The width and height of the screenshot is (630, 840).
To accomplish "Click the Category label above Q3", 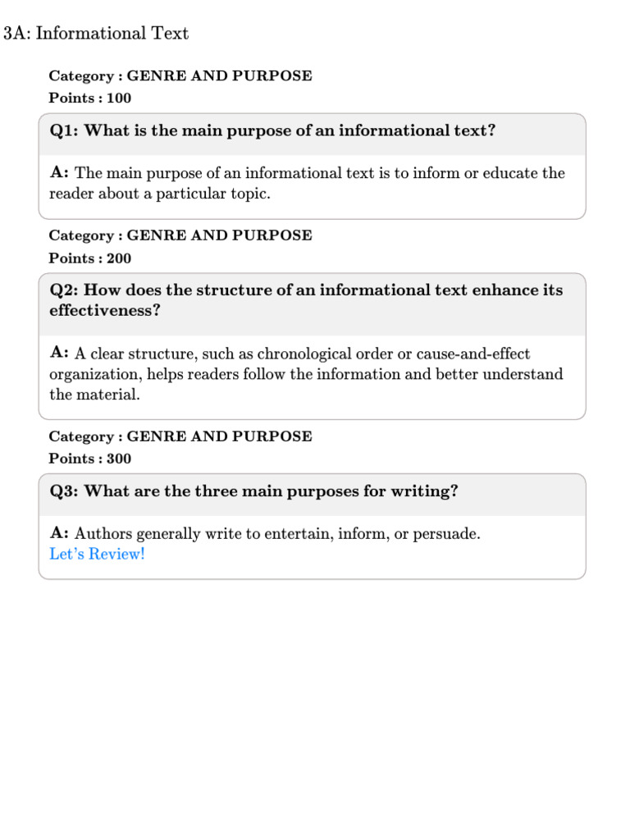I will [180, 436].
